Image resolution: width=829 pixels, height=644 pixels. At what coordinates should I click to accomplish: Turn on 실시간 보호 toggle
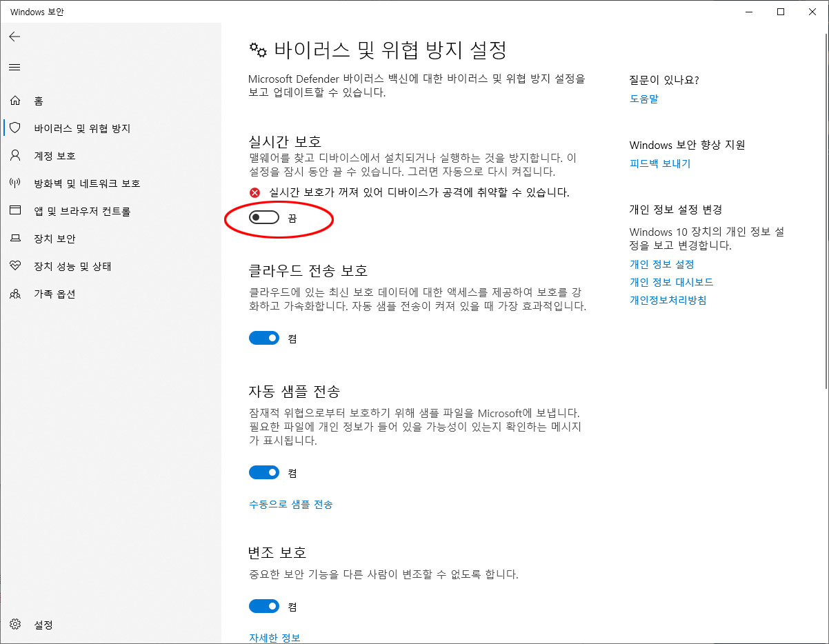pos(264,217)
